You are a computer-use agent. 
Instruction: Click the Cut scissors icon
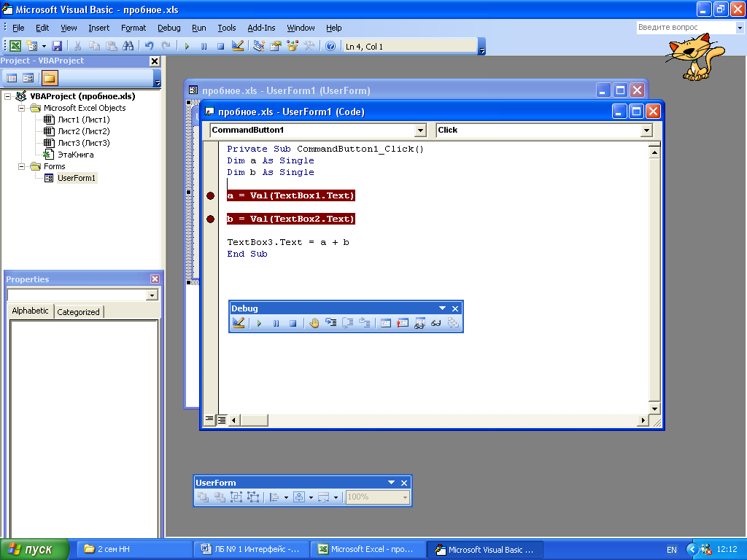coord(77,46)
